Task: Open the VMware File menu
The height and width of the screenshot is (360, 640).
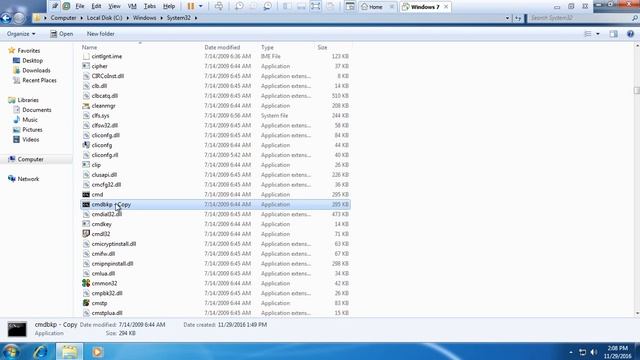Action: [x=80, y=6]
